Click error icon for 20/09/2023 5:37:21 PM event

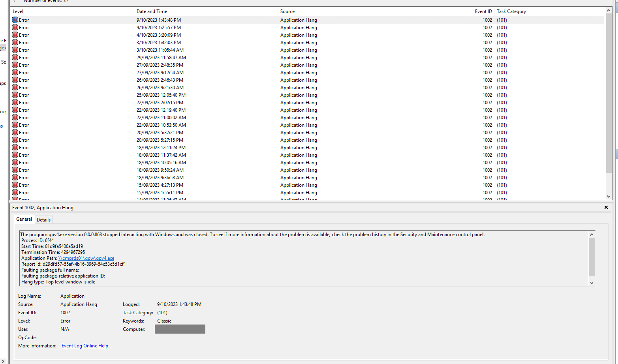point(15,133)
